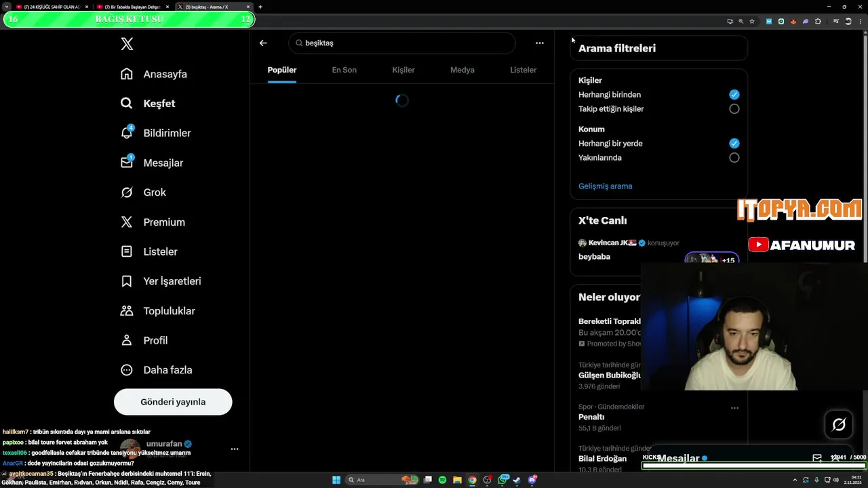
Task: Switch to the En Son tab
Action: (x=344, y=70)
